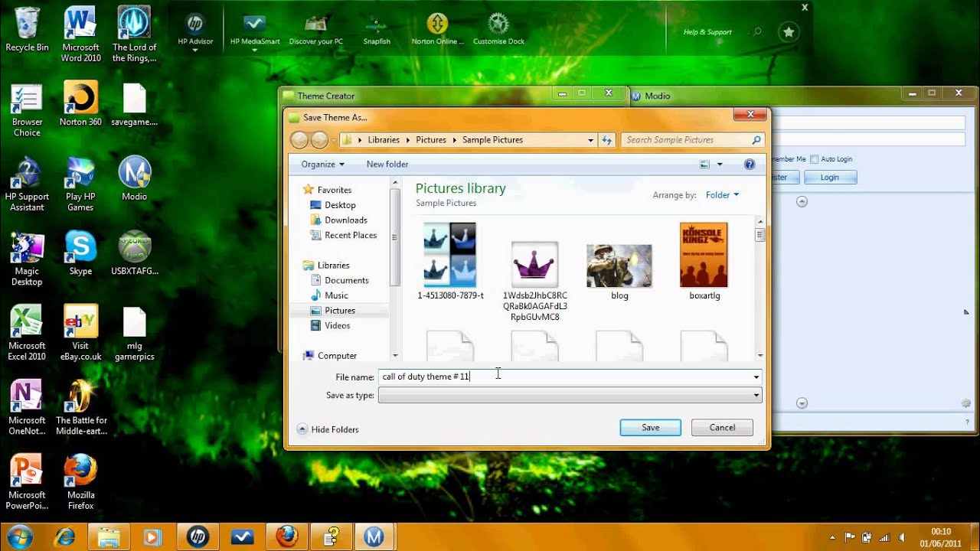This screenshot has height=551, width=980.
Task: Select the mlg gamerpics file on desktop
Action: pyautogui.click(x=134, y=334)
